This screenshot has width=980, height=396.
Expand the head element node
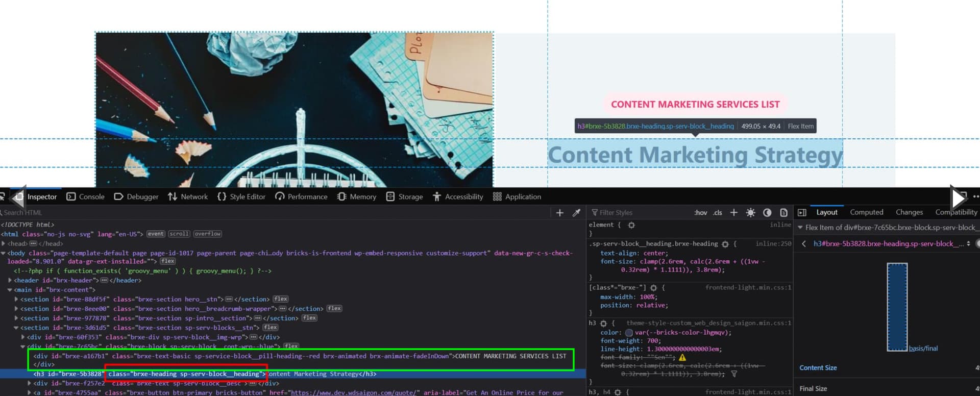[4, 244]
